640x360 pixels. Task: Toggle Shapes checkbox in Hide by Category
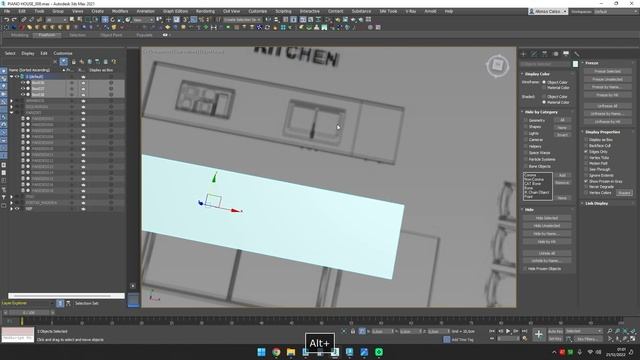coord(525,127)
